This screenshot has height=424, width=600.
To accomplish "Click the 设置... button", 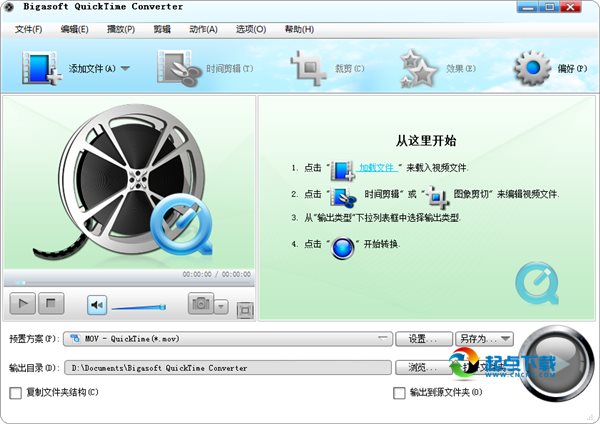I will [x=424, y=339].
